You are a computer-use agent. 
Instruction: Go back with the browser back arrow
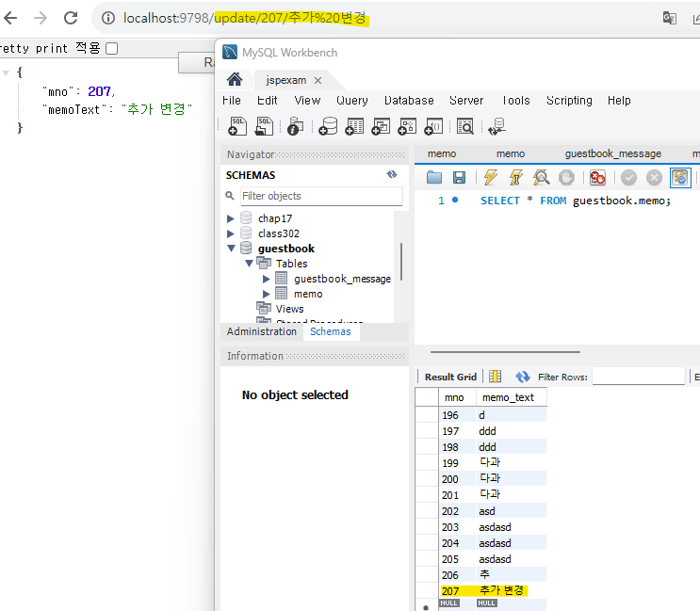point(9,18)
